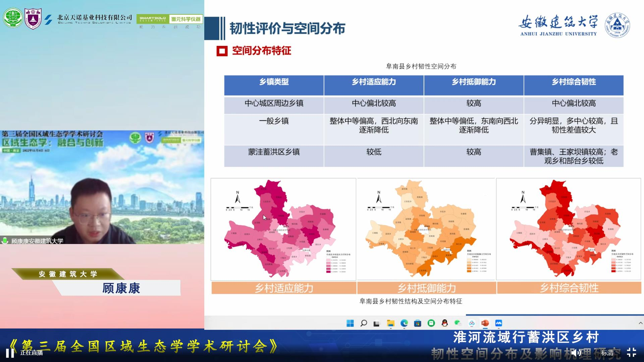Click the 正在直播 live status label

(x=32, y=353)
